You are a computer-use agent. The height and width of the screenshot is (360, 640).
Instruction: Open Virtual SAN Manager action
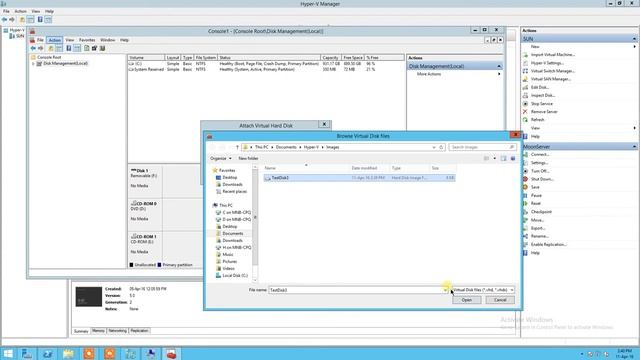(x=551, y=79)
